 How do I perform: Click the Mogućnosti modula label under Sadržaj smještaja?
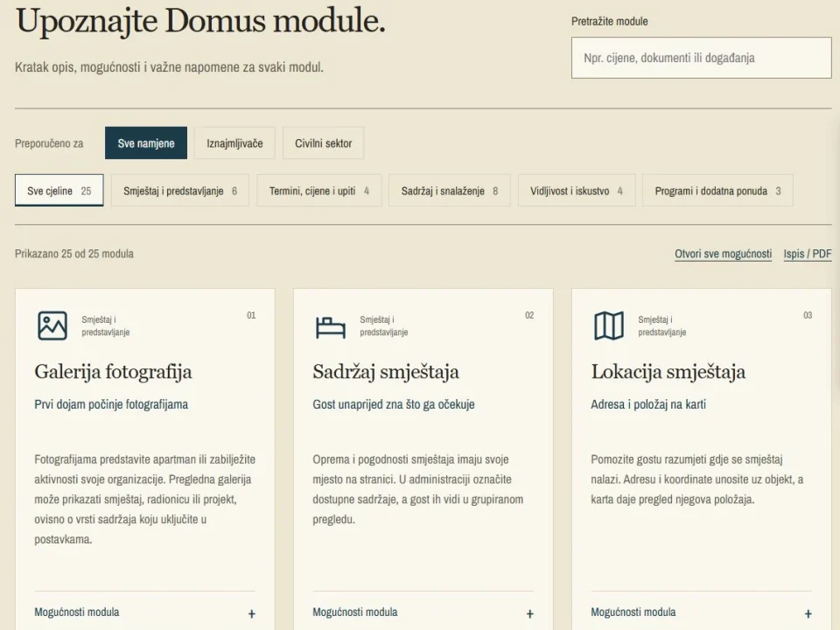[x=354, y=612]
